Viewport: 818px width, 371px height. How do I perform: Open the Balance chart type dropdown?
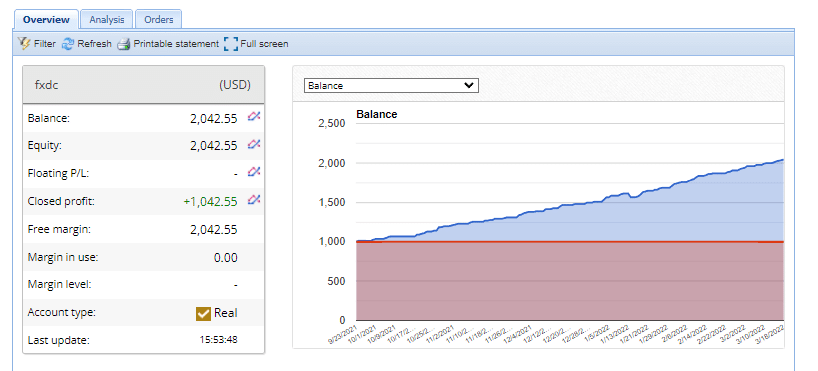pyautogui.click(x=391, y=86)
